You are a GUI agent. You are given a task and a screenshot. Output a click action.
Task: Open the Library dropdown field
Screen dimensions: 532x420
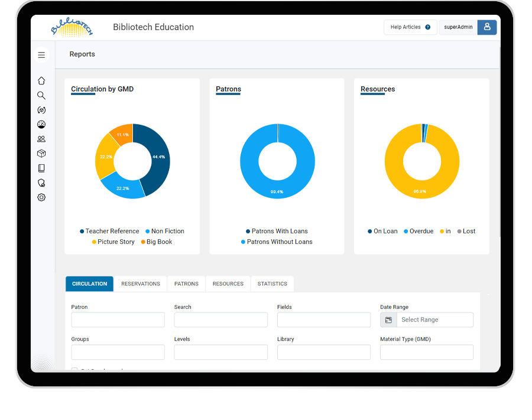(x=323, y=352)
